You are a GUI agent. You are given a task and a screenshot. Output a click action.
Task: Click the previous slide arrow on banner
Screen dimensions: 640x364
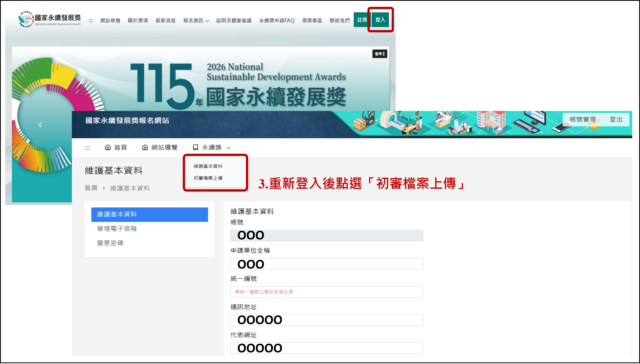pyautogui.click(x=40, y=124)
